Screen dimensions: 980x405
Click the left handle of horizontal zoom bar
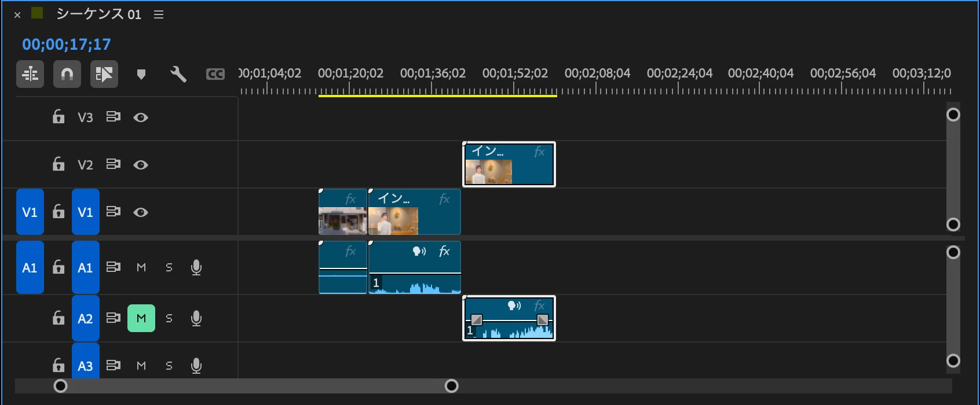pos(60,386)
